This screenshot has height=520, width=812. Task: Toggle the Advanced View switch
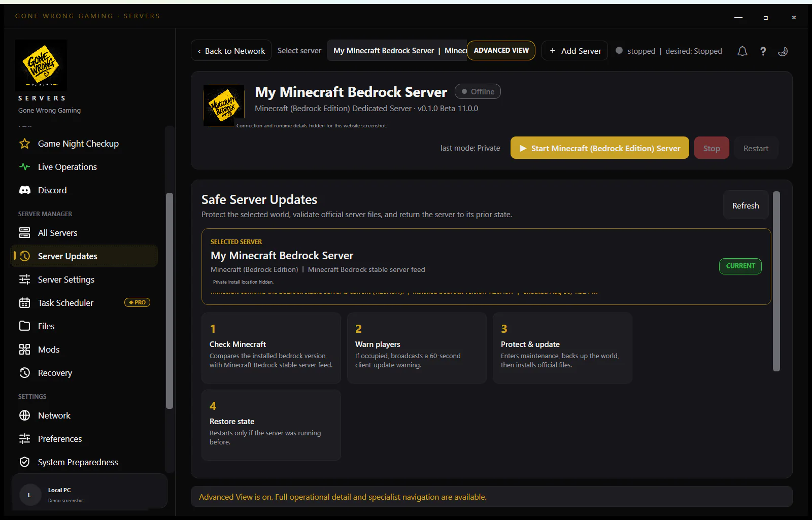click(501, 51)
